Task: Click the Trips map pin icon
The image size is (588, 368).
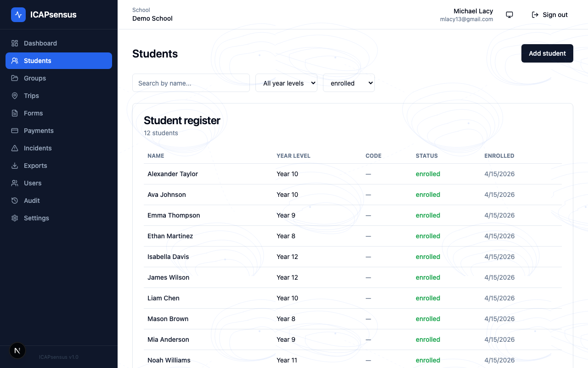Action: tap(15, 95)
